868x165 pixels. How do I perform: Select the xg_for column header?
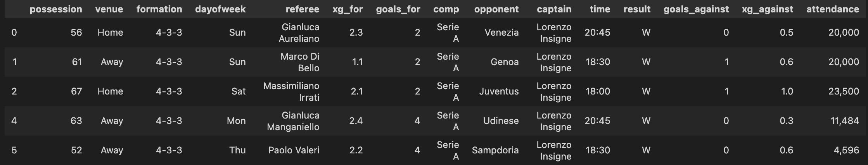click(348, 9)
